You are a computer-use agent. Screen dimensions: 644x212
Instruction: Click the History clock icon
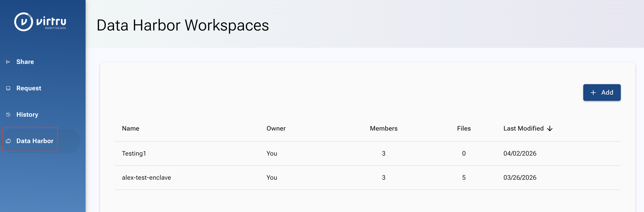click(8, 114)
